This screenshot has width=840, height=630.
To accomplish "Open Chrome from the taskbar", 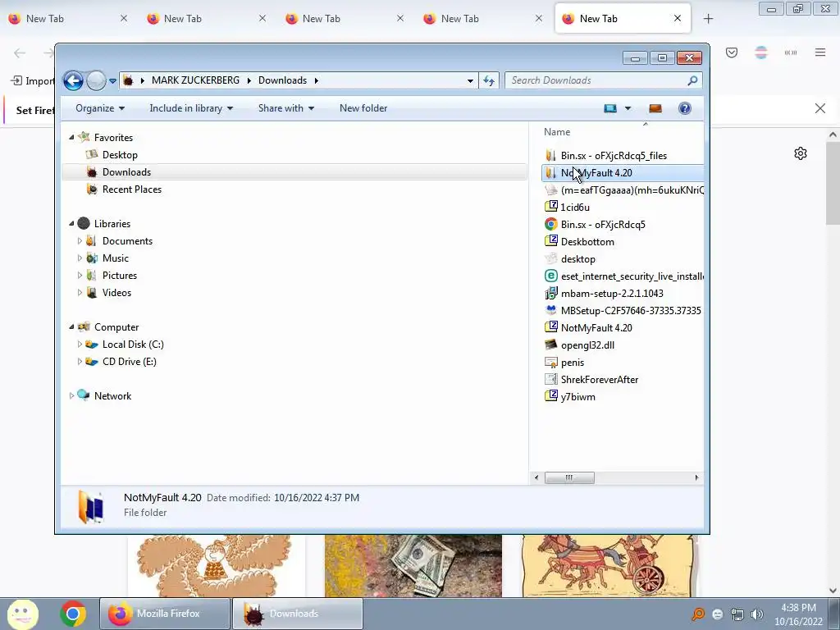I will pyautogui.click(x=73, y=614).
